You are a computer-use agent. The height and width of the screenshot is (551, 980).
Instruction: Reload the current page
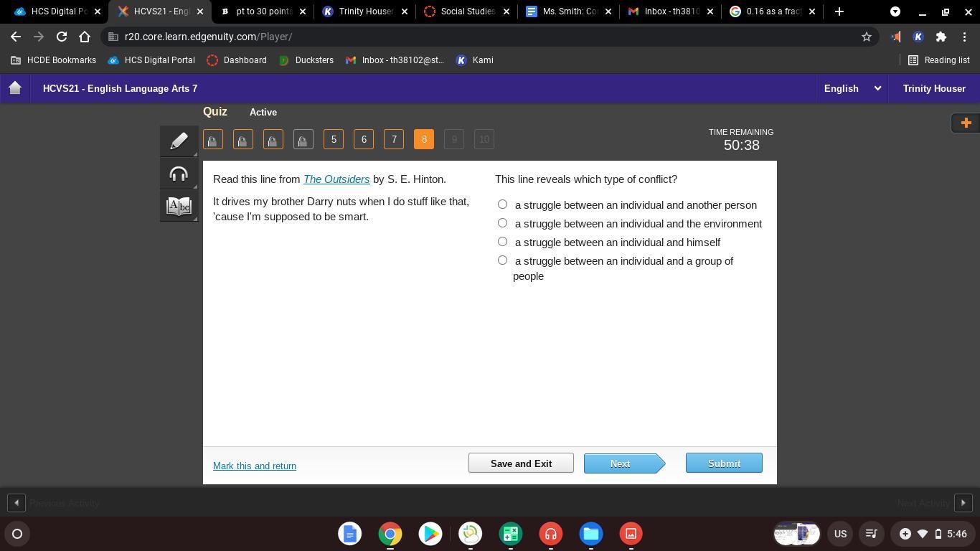(62, 37)
